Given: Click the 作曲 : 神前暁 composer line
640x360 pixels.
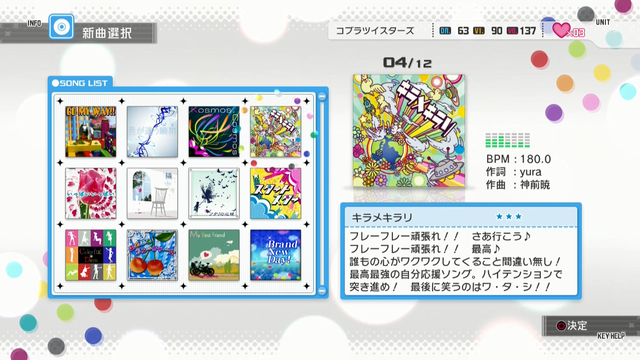Looking at the screenshot, I should point(518,185).
